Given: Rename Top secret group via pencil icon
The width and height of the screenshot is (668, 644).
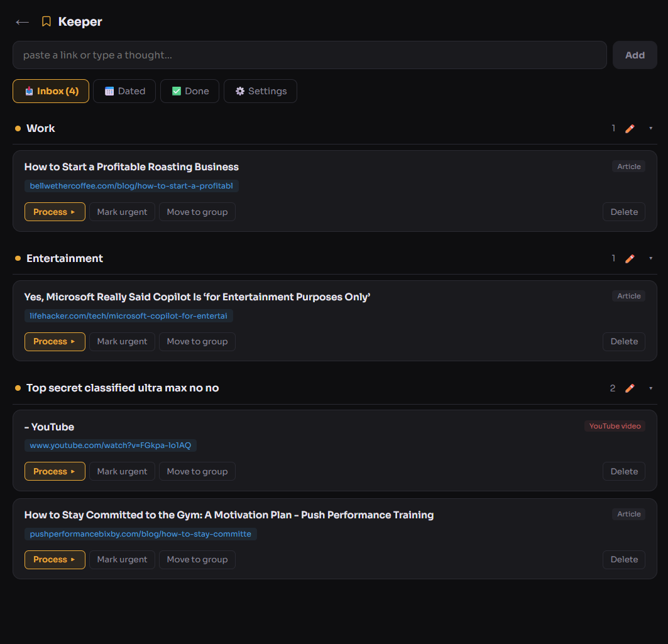Looking at the screenshot, I should (x=630, y=388).
